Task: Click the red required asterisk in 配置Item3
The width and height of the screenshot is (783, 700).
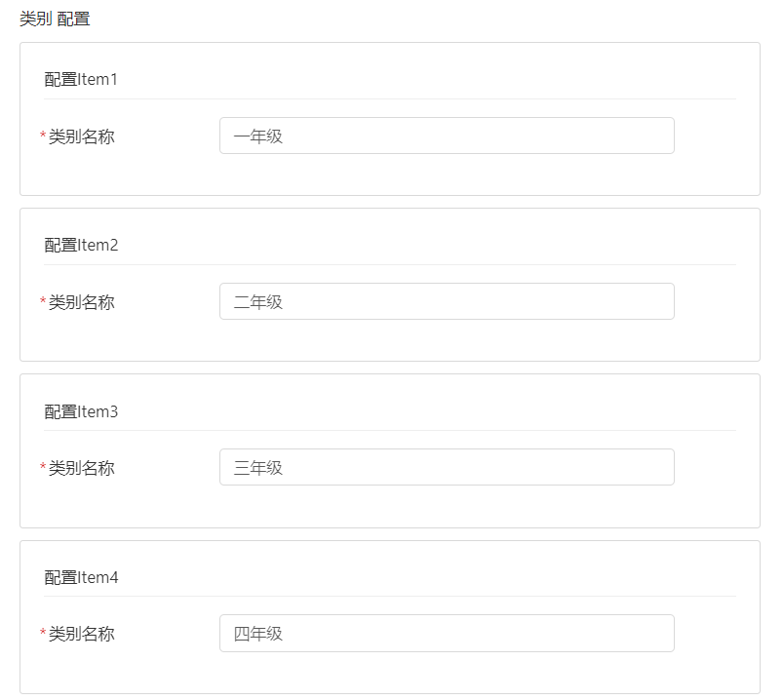Action: pyautogui.click(x=43, y=469)
